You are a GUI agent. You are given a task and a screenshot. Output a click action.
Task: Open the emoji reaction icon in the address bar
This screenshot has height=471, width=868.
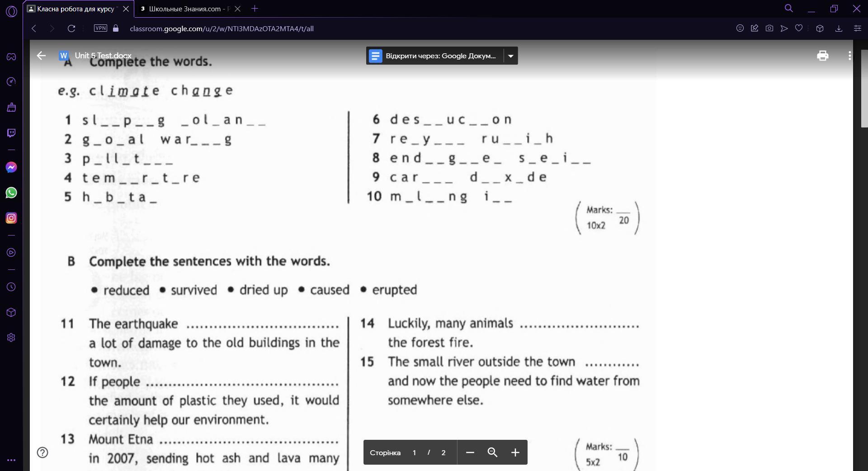pos(740,28)
